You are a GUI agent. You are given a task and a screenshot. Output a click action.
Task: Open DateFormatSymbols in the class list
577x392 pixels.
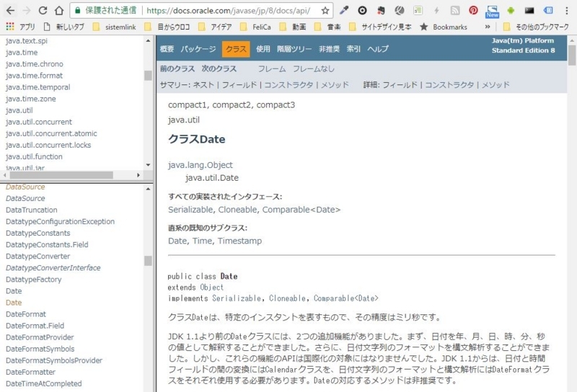click(40, 349)
